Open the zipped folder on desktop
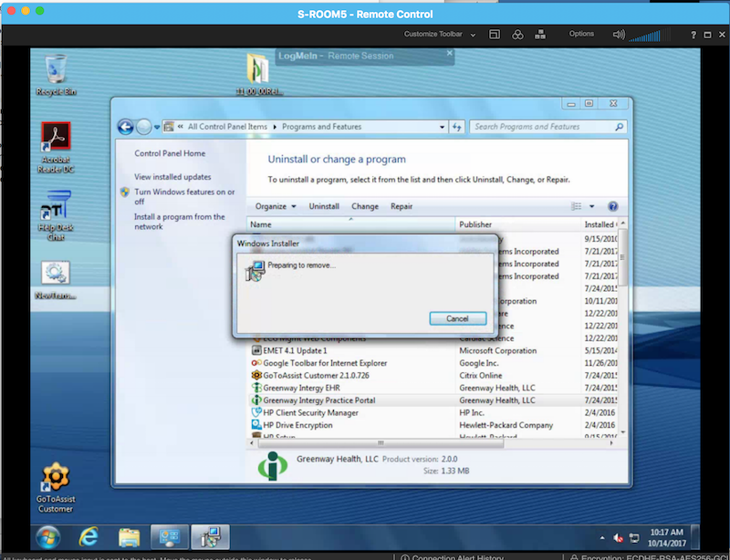Image resolution: width=730 pixels, height=560 pixels. click(258, 75)
